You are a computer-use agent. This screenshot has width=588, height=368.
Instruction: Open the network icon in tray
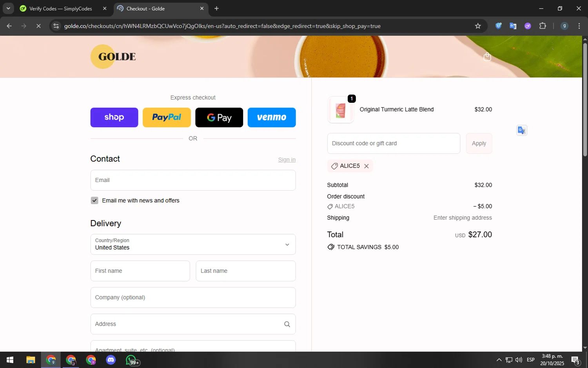(509, 360)
